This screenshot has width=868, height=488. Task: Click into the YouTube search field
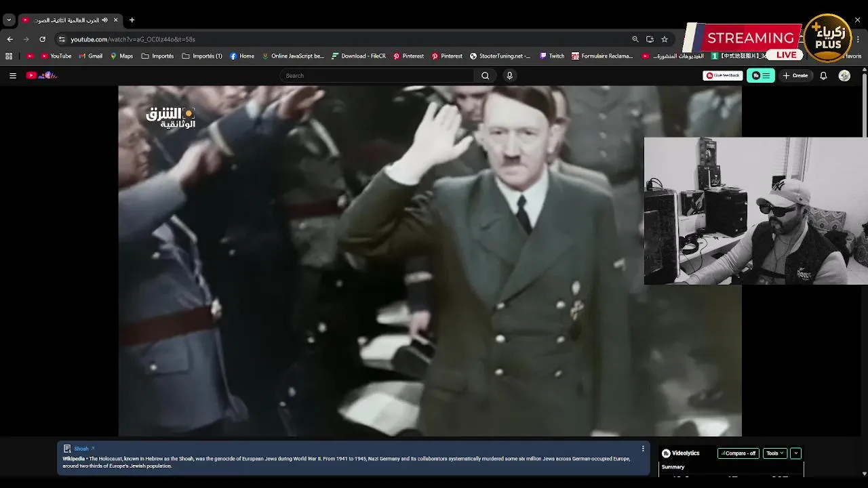coord(377,76)
